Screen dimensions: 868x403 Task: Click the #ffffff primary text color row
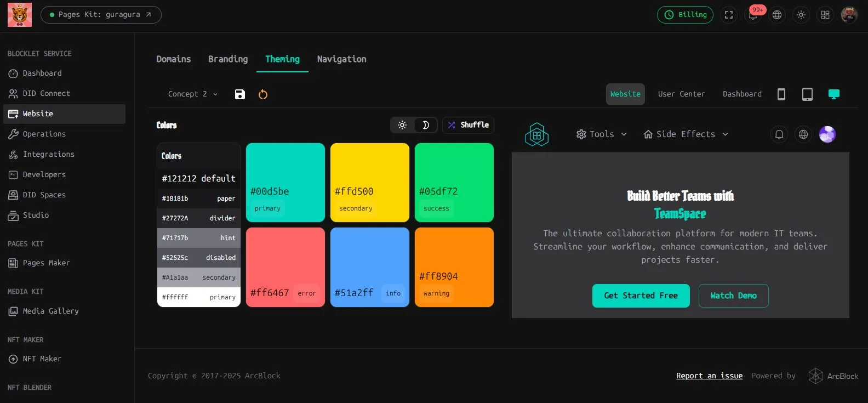199,297
